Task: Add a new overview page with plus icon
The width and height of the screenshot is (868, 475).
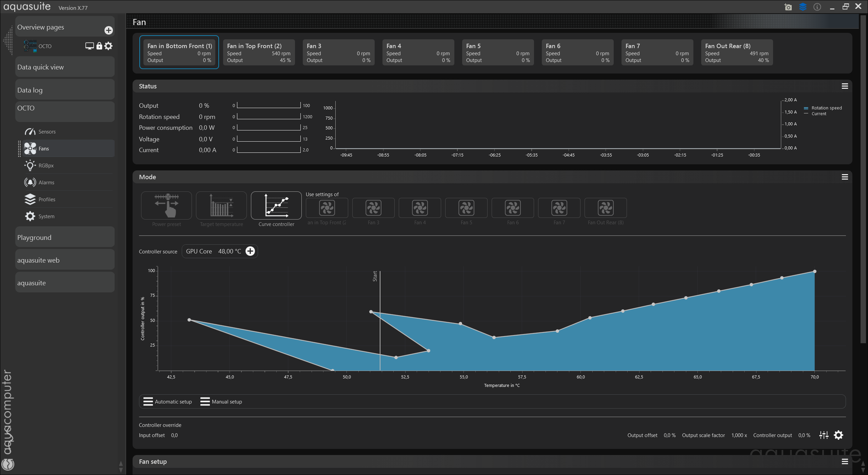Action: click(108, 30)
